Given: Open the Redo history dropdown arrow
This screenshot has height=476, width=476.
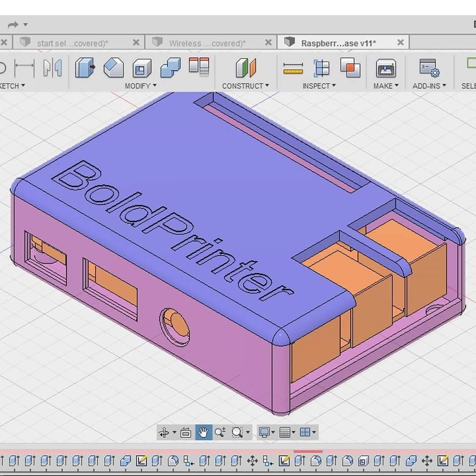Looking at the screenshot, I should pos(25,25).
